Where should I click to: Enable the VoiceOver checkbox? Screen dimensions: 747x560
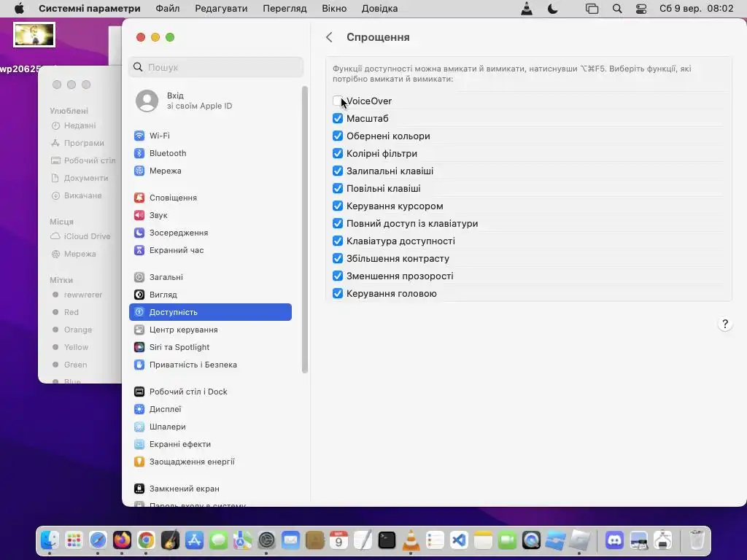[x=337, y=101]
